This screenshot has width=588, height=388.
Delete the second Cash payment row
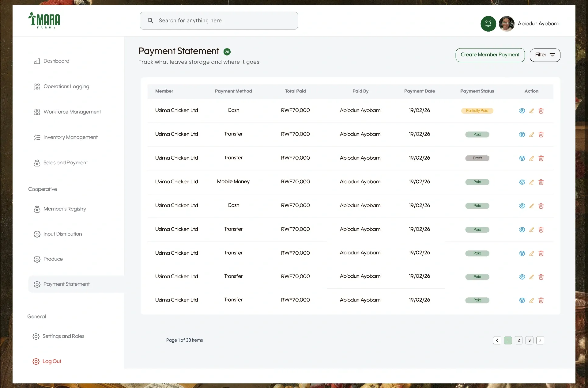[541, 206]
